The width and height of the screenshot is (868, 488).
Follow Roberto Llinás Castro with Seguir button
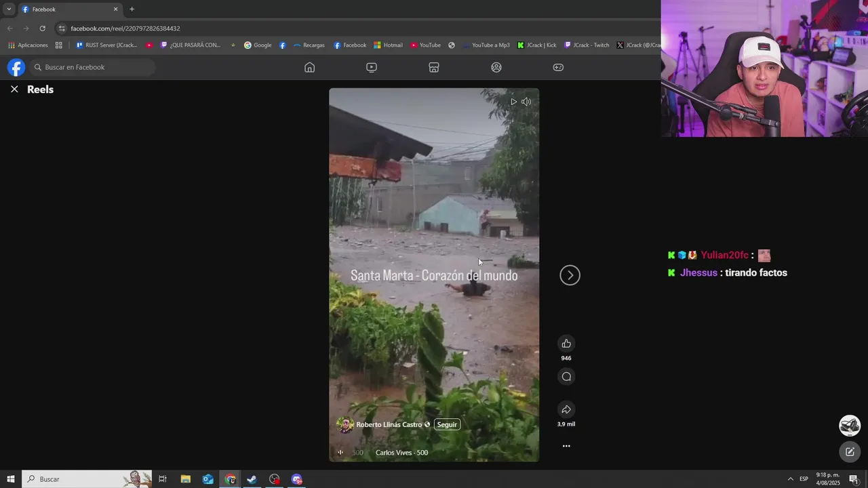(x=447, y=424)
